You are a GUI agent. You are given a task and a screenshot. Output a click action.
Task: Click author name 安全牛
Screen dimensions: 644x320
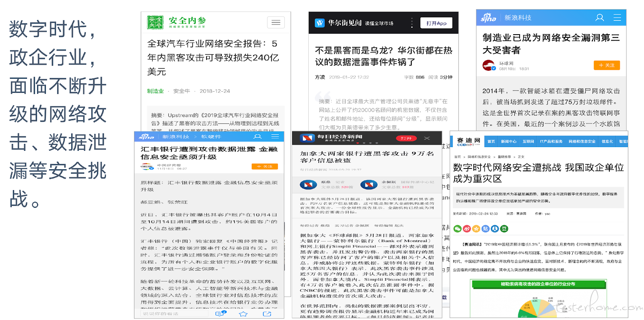coord(182,91)
